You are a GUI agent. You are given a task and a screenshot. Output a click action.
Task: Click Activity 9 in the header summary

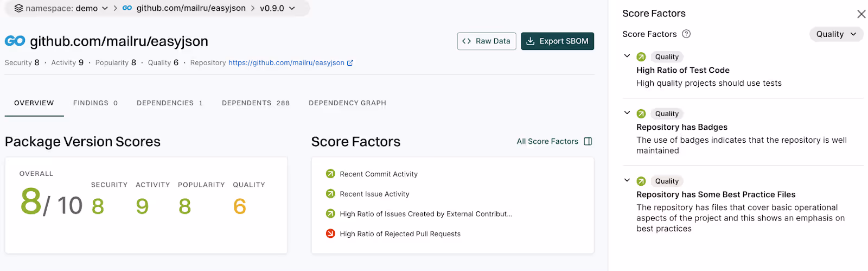tap(67, 63)
